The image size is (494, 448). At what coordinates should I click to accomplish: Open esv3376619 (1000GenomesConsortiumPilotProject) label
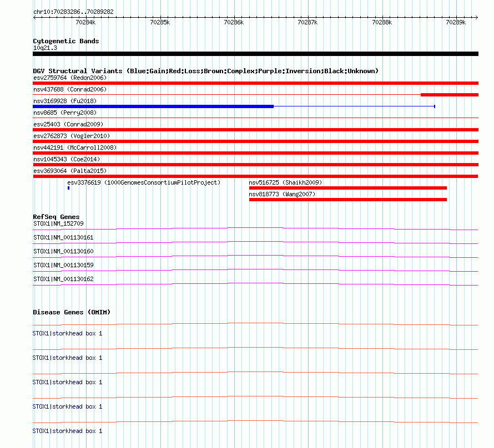(144, 182)
